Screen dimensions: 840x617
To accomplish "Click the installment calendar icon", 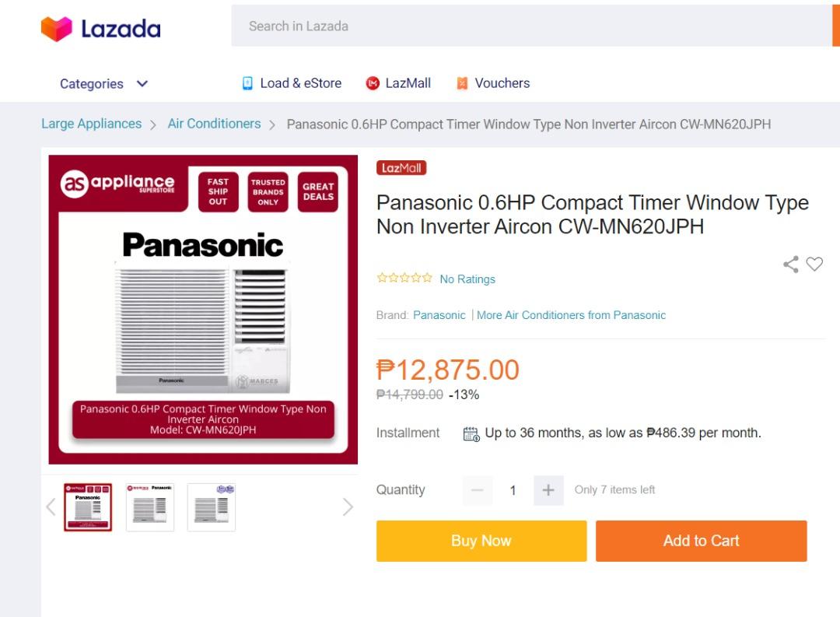I will tap(471, 433).
